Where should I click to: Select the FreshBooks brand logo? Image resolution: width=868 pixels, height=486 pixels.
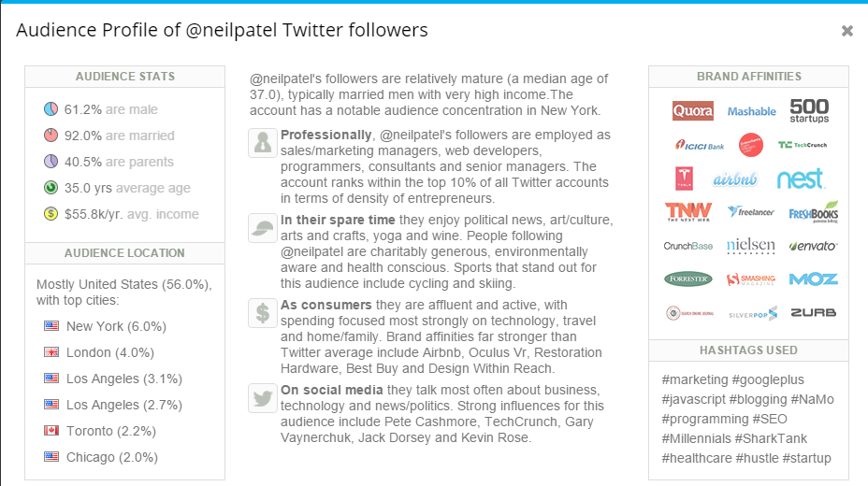point(813,212)
